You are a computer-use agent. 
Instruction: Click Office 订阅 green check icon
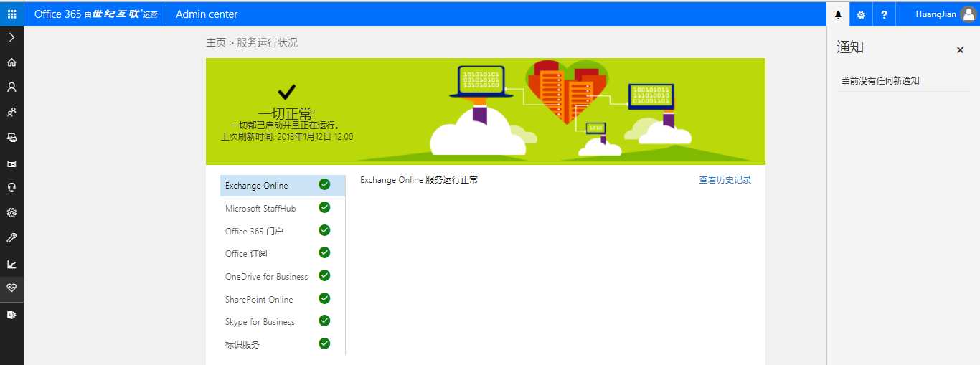324,252
